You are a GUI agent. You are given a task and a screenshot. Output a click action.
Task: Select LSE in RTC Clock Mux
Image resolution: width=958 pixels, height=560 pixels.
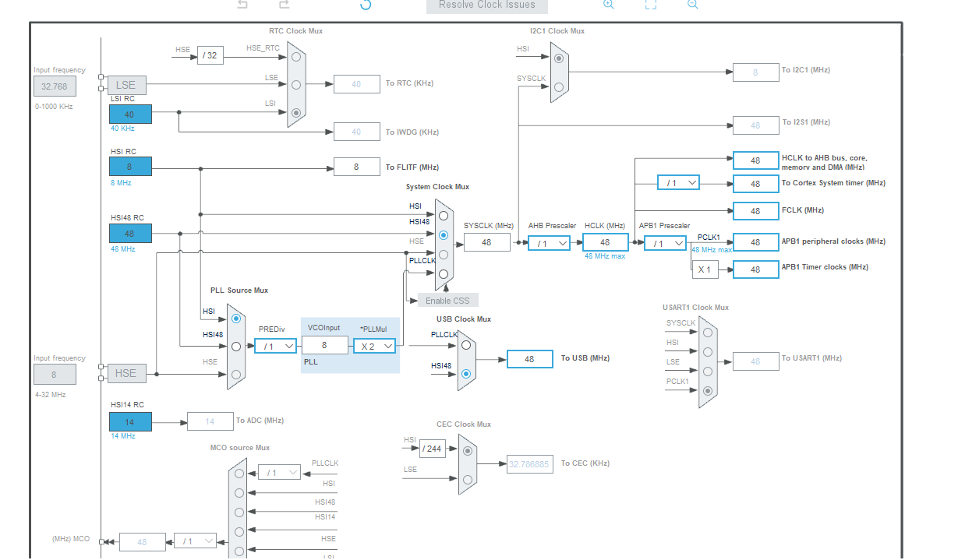295,84
